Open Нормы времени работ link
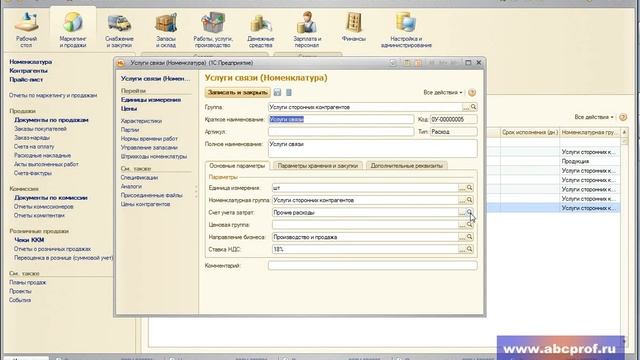 149,139
